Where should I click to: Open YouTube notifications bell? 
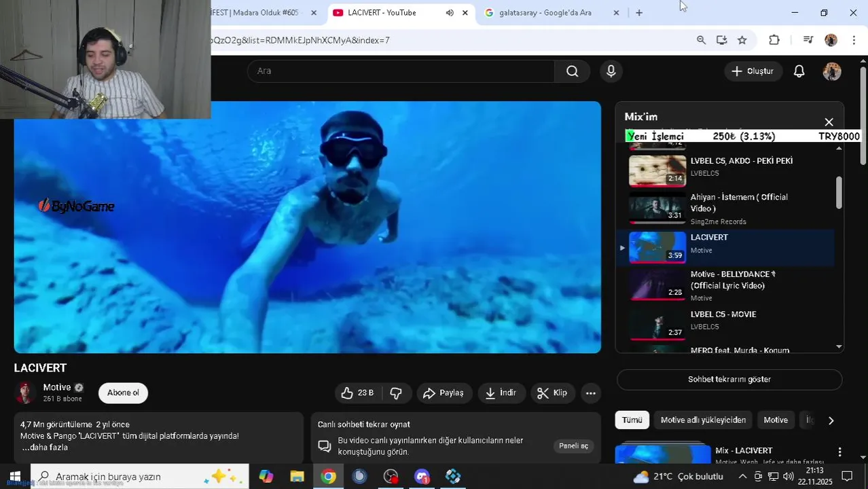click(x=799, y=71)
